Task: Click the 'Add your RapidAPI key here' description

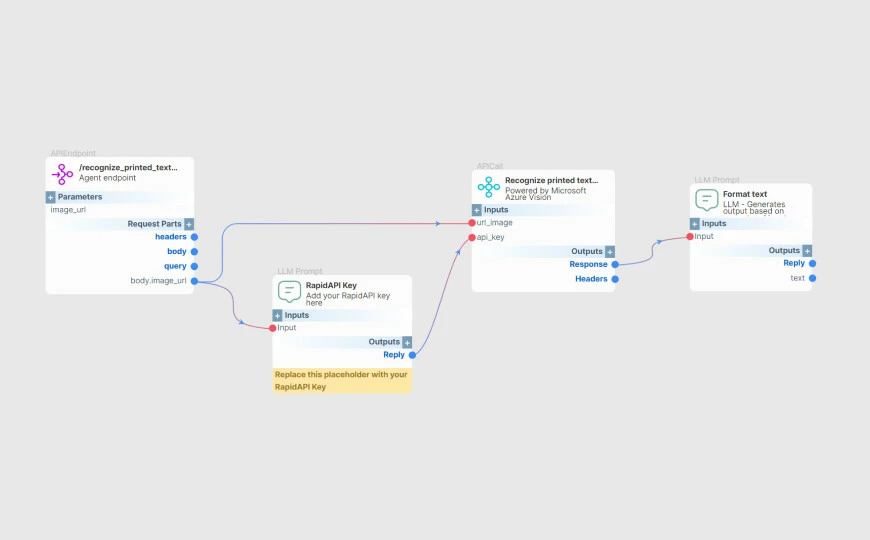Action: click(348, 299)
